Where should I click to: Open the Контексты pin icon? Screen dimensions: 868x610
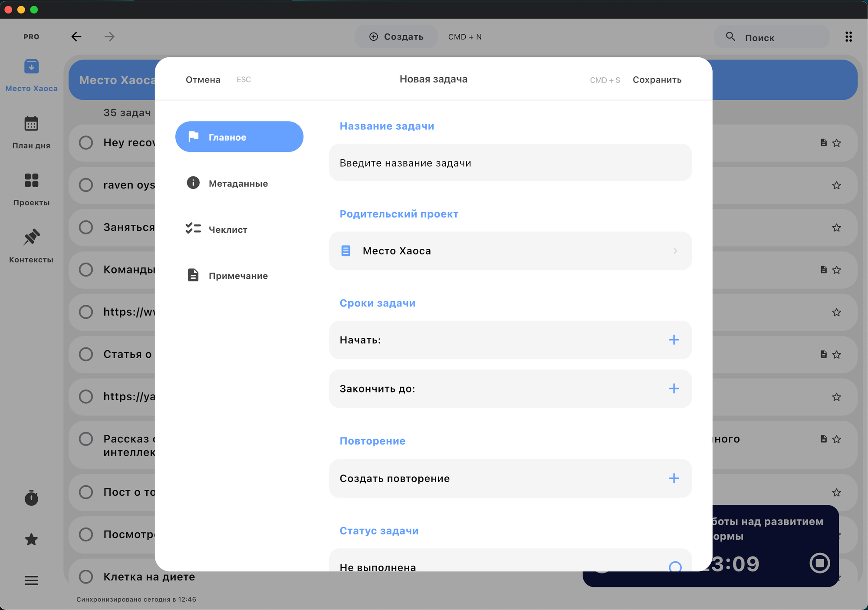[x=31, y=237]
